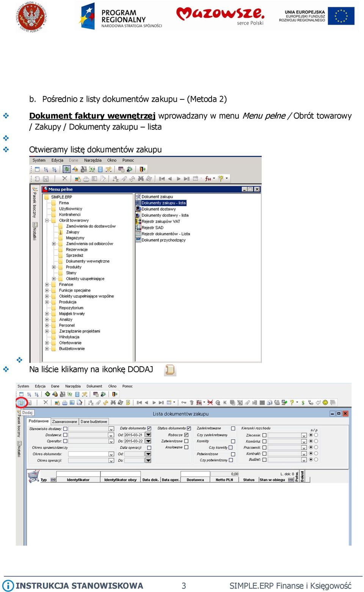Open the Od date picker 2015-03-21

148,435
